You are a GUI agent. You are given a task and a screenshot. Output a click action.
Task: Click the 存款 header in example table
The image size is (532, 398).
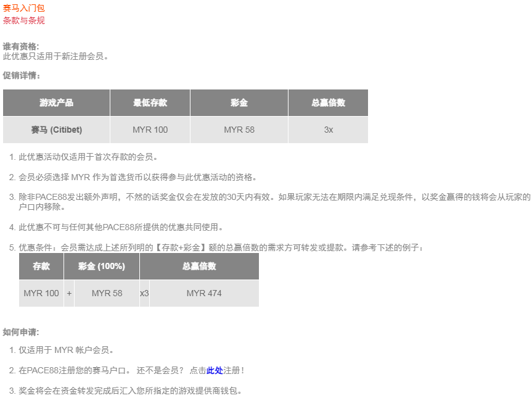point(41,266)
